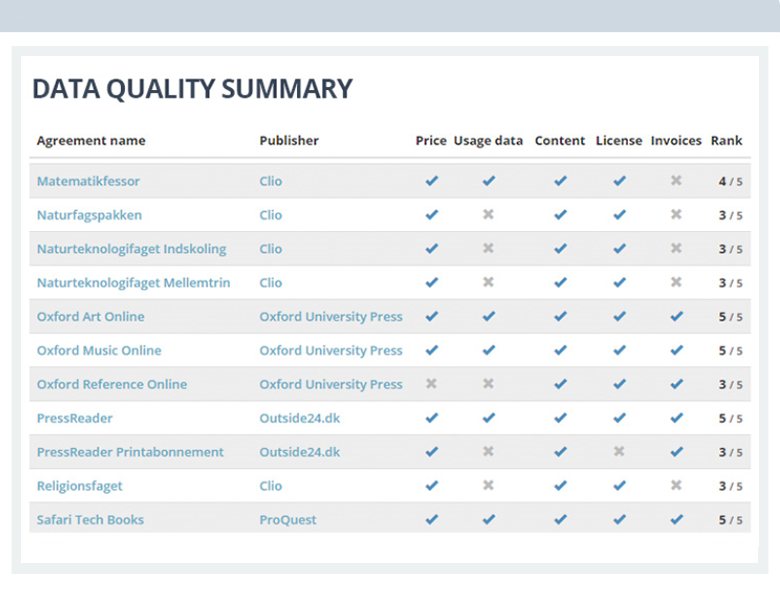Click Invoices cross for Religionsfaget
This screenshot has height=598, width=780.
(x=676, y=485)
